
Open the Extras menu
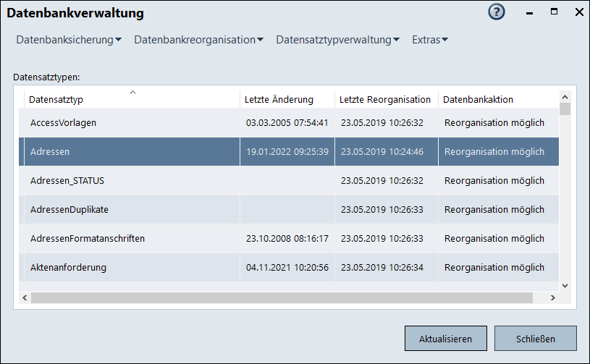coord(430,40)
